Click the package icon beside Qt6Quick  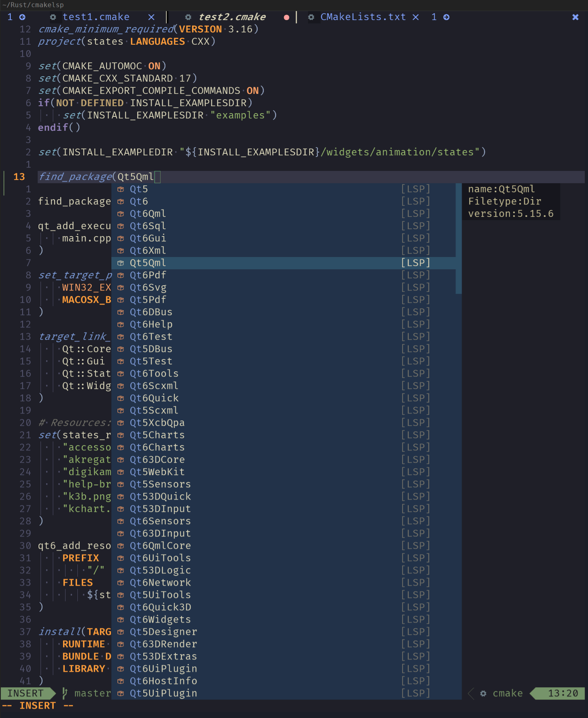click(121, 398)
